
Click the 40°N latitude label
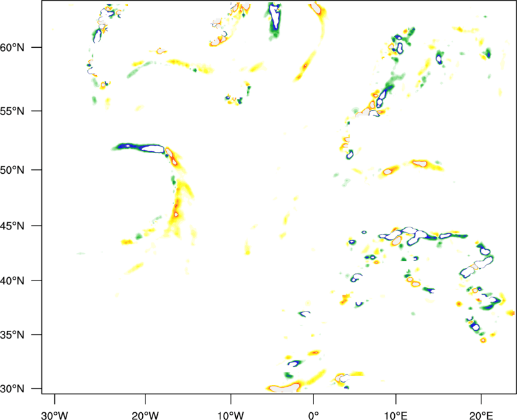[12, 281]
